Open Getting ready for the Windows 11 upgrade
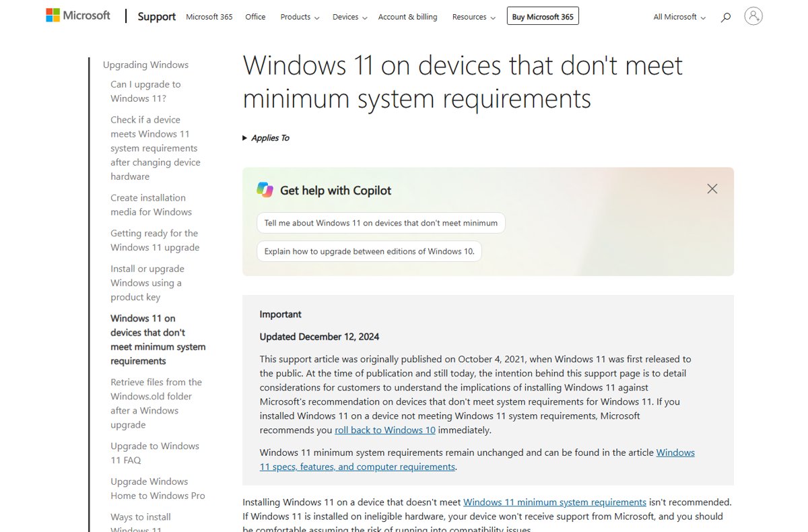Screen dimensions: 808x532 [155, 240]
